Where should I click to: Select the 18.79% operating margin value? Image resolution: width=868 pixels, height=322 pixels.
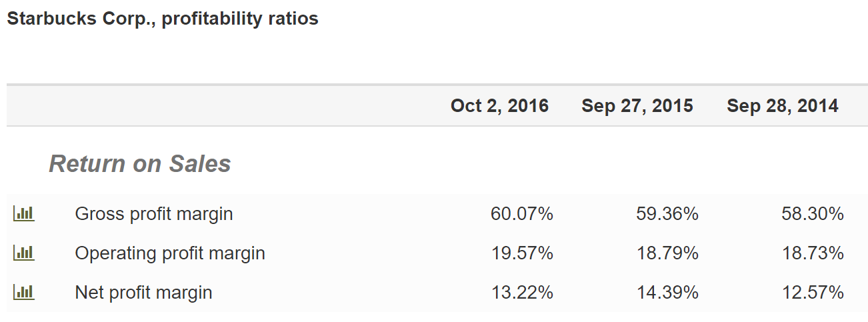tap(667, 253)
